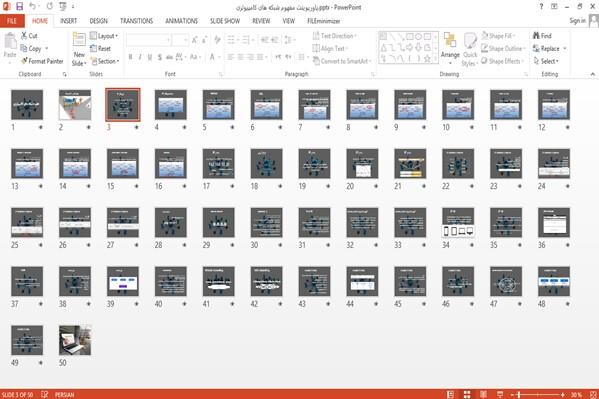Click spell check icon in status bar

(x=45, y=394)
